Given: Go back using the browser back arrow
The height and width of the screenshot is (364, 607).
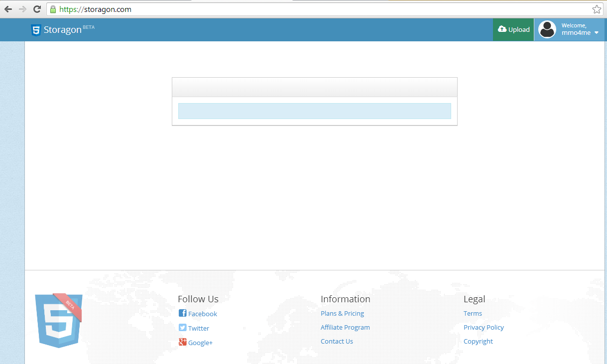Looking at the screenshot, I should (x=8, y=9).
